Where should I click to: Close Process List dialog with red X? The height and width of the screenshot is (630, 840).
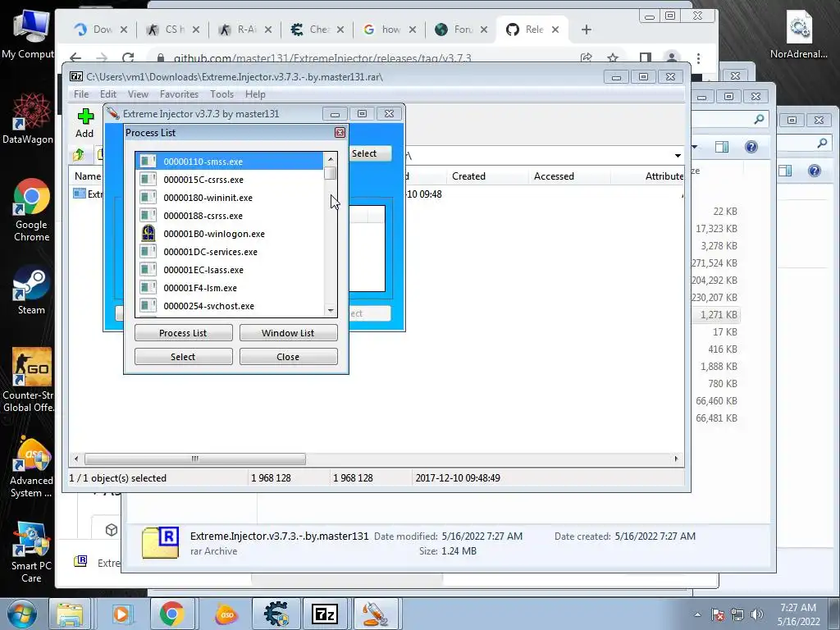(340, 132)
